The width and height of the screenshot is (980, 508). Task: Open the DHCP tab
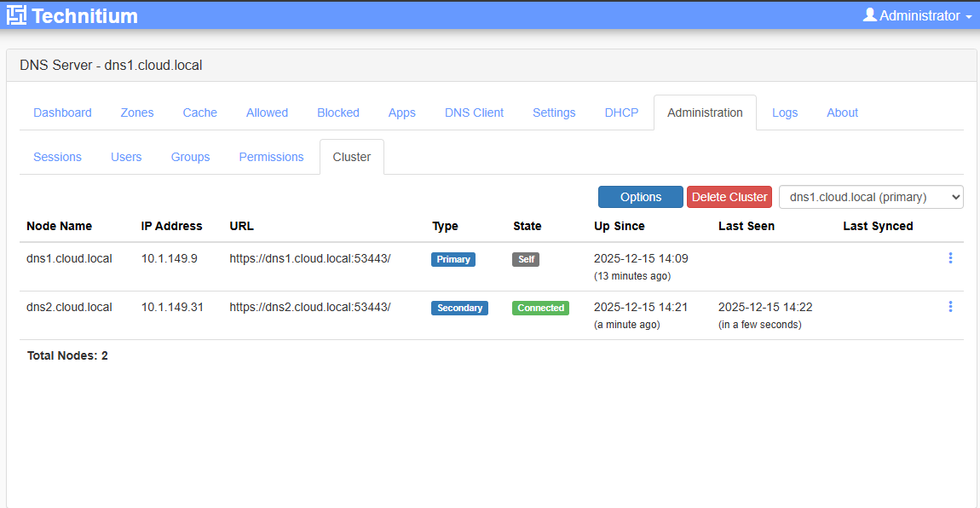(621, 113)
